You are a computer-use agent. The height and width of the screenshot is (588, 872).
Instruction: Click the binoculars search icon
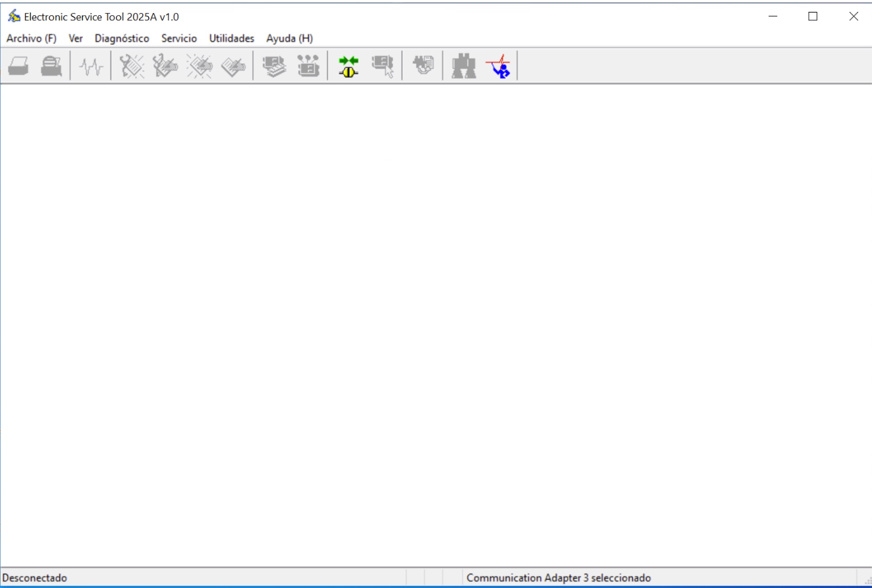click(464, 67)
